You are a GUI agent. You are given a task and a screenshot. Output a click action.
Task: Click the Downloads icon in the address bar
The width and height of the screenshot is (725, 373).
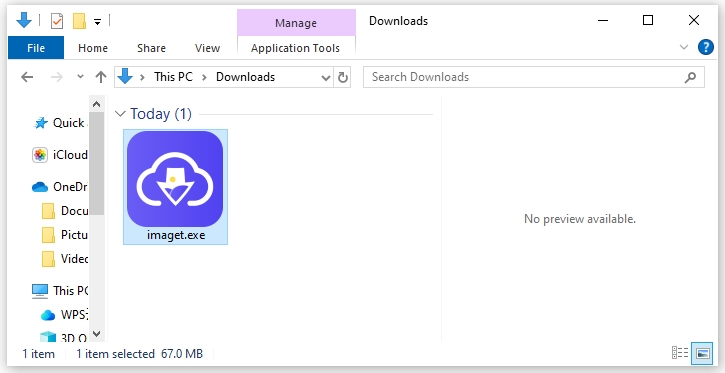(x=125, y=77)
